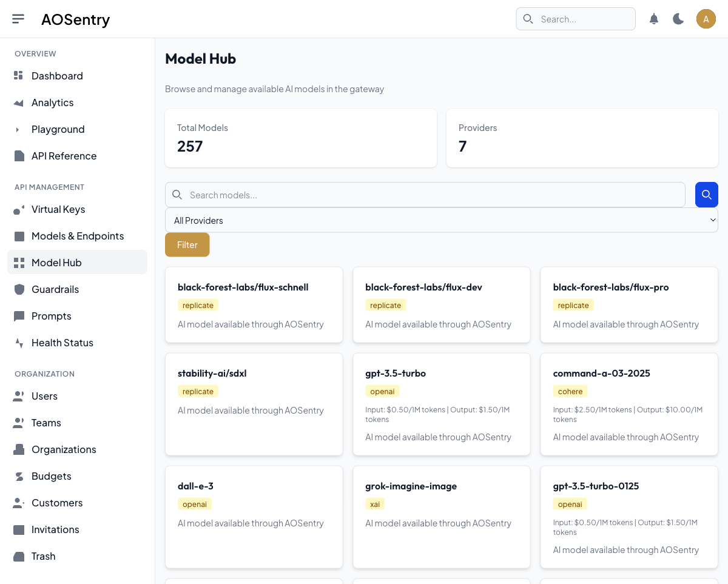Select the replicate tag on flux-schnell card
Viewport: 728px width, 584px height.
(198, 305)
